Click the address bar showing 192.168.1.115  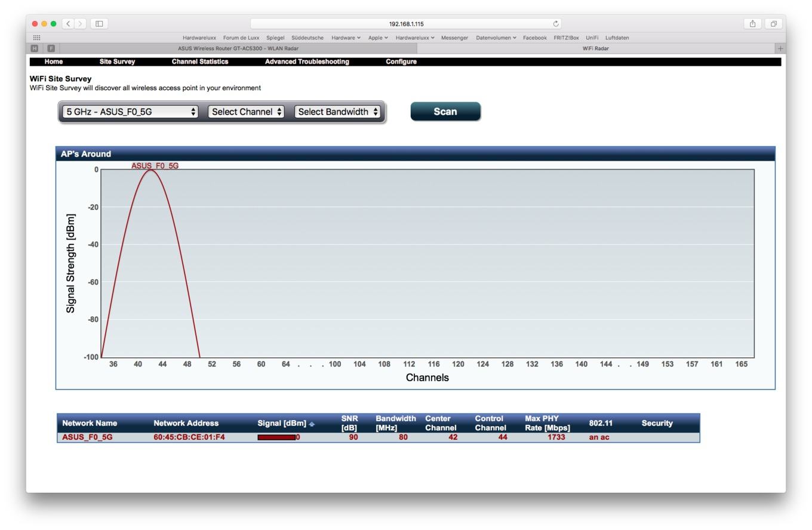click(x=406, y=24)
